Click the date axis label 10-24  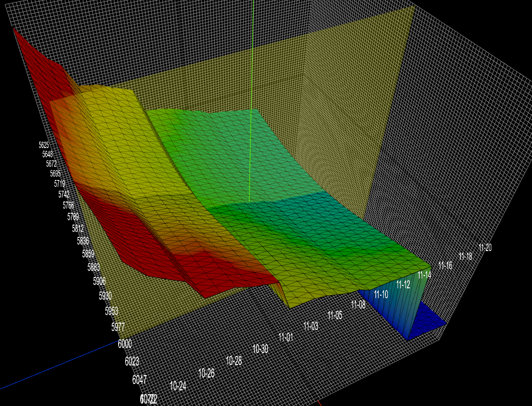(178, 386)
